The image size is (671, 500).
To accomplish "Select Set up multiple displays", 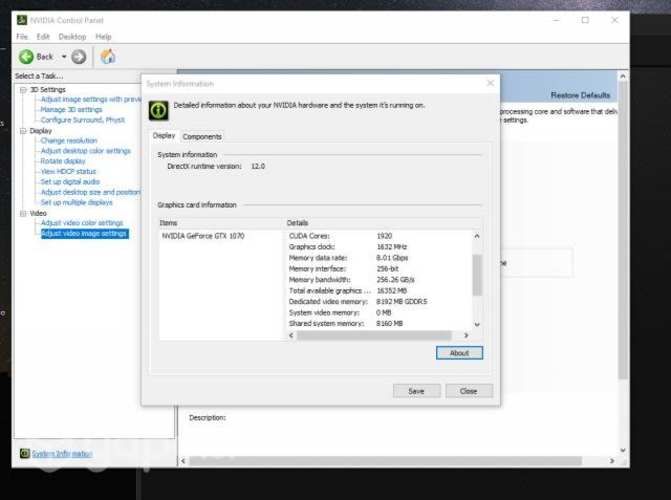I will coord(77,202).
